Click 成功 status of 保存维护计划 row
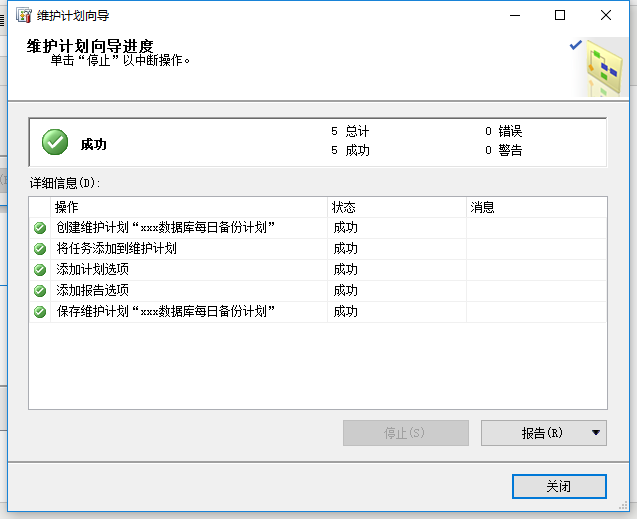637x519 pixels. [345, 312]
